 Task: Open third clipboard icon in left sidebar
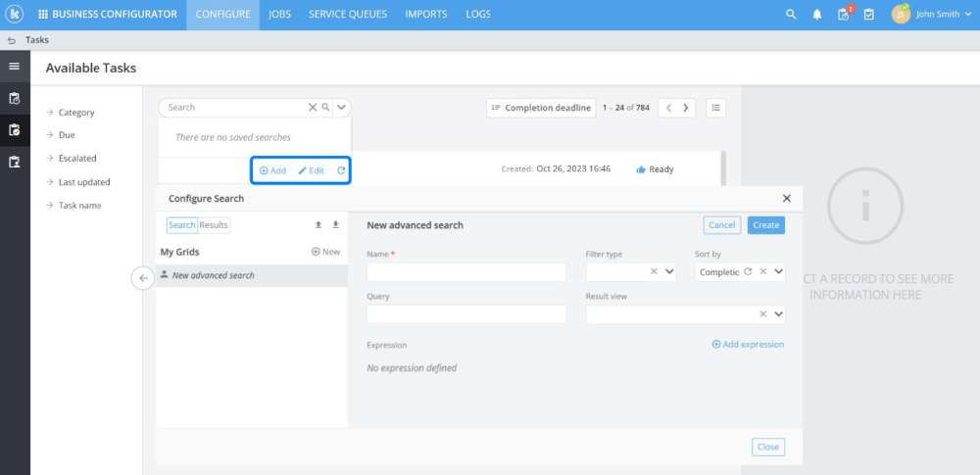[x=15, y=162]
